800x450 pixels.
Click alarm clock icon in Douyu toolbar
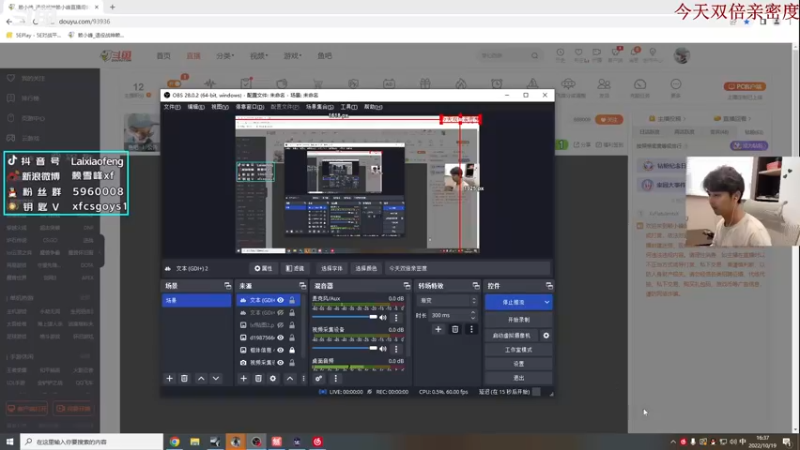(496, 84)
